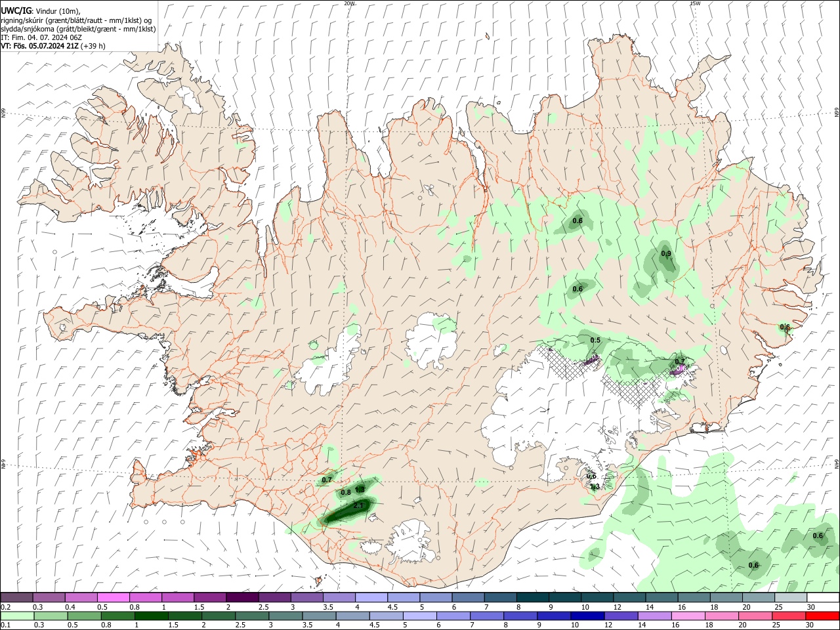This screenshot has width=840, height=630.
Task: Click the '0.1' label on the lower scale
Action: [5, 625]
